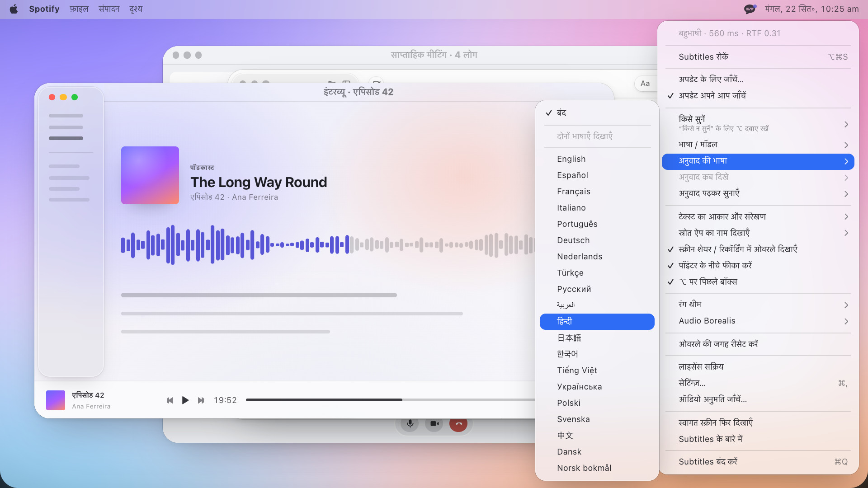Image resolution: width=868 pixels, height=488 pixels.
Task: Click the Aa button in meeting window
Action: 645,84
